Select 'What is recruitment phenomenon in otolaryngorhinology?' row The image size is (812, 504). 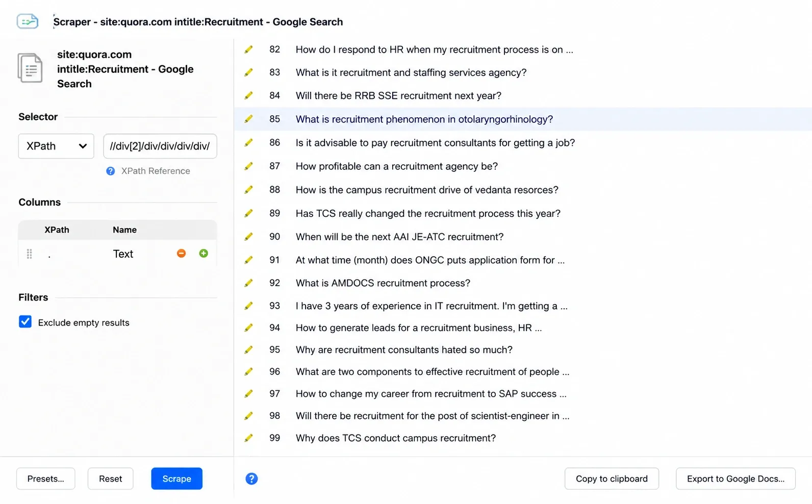point(523,119)
